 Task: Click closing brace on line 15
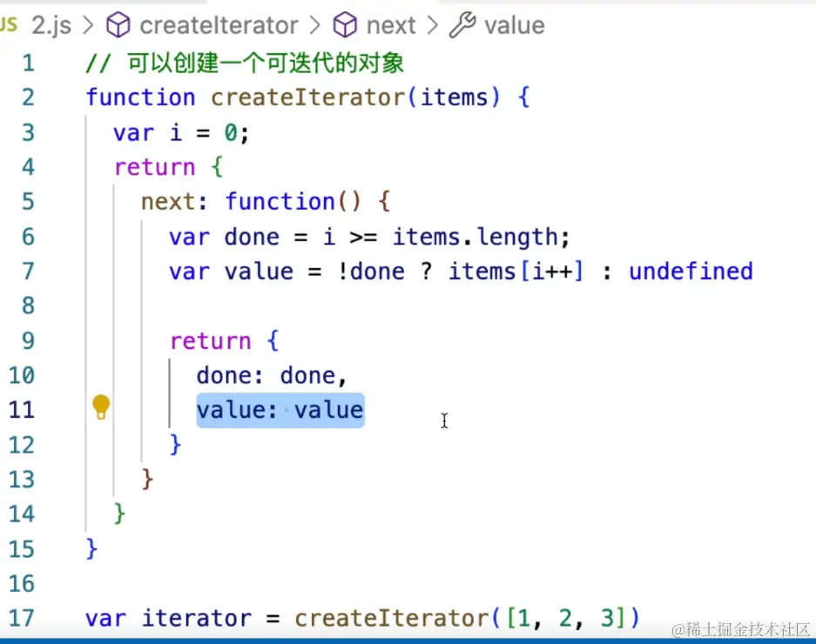91,549
